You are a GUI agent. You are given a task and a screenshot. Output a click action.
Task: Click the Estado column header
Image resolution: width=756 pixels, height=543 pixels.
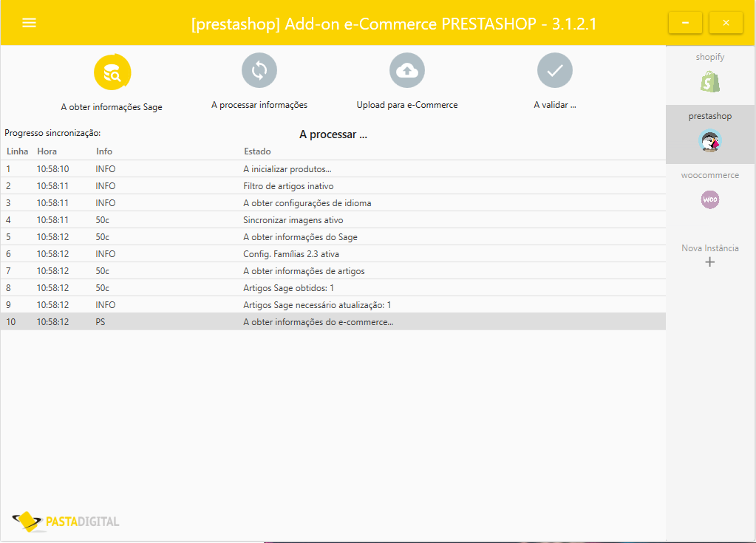coord(257,151)
